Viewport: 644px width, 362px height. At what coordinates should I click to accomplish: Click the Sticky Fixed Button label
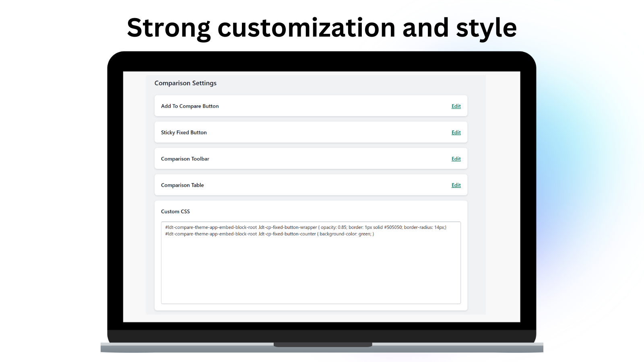point(184,132)
